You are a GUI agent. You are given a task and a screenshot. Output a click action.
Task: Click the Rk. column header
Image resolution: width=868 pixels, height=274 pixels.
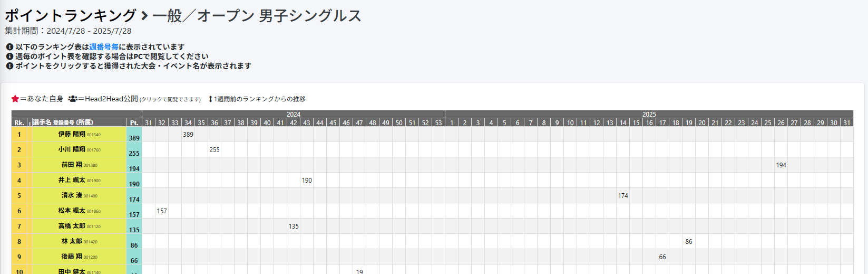[19, 122]
